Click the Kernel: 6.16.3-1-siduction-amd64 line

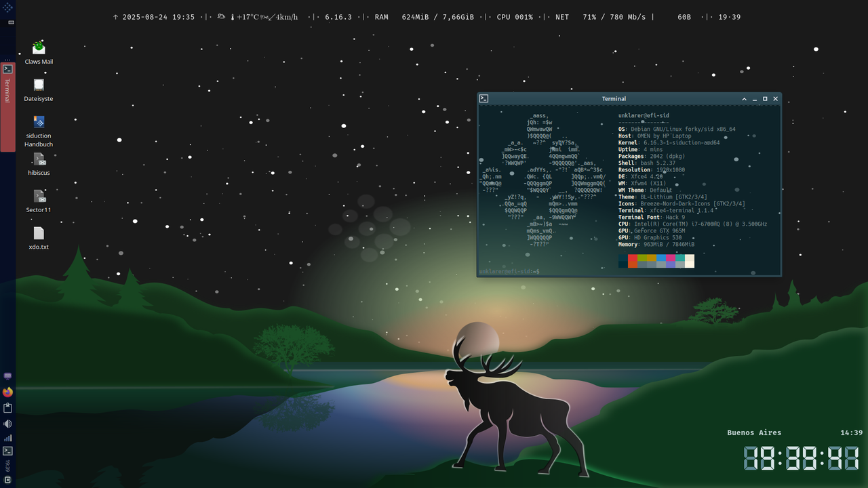669,142
